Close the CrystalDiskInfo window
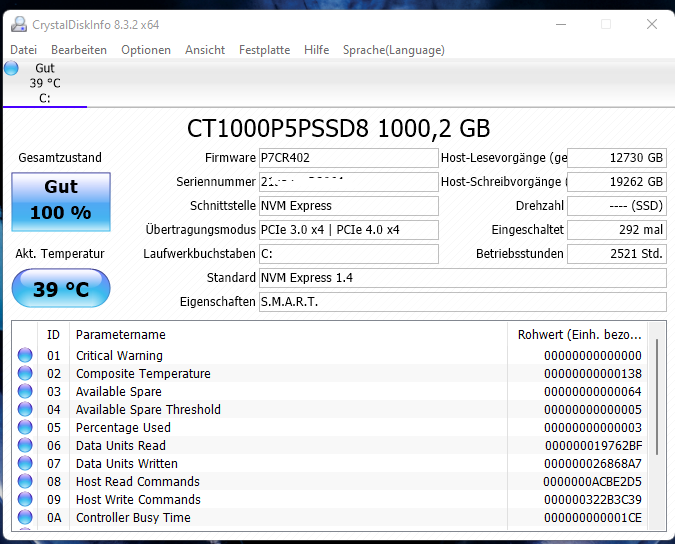Image resolution: width=675 pixels, height=544 pixels. [x=652, y=24]
